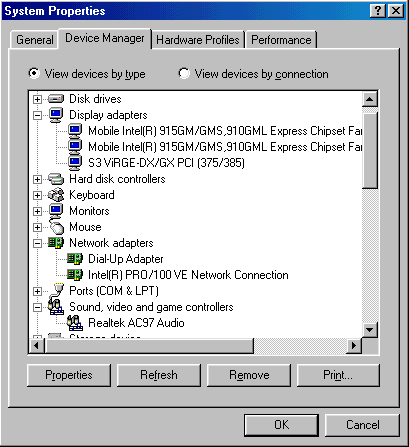Select the Disk drives device icon

[56, 99]
